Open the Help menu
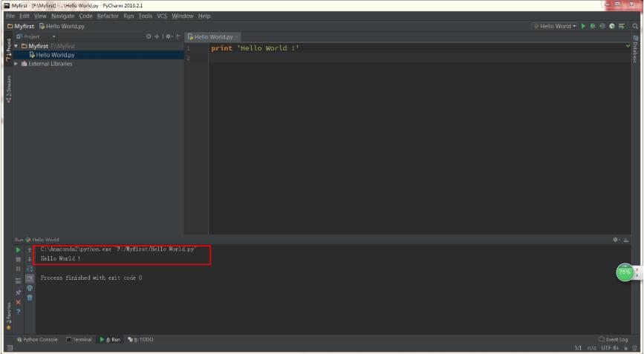644x354 pixels. click(204, 16)
